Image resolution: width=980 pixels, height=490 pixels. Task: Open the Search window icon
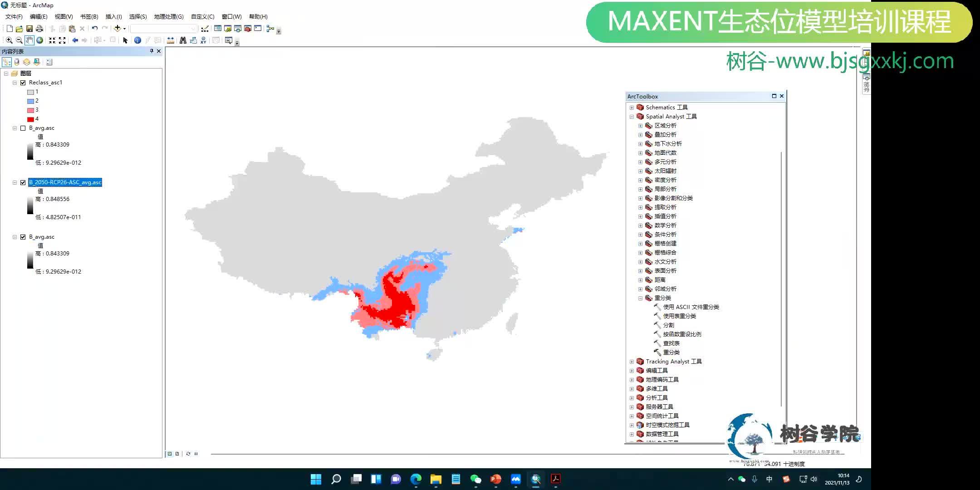tap(238, 29)
